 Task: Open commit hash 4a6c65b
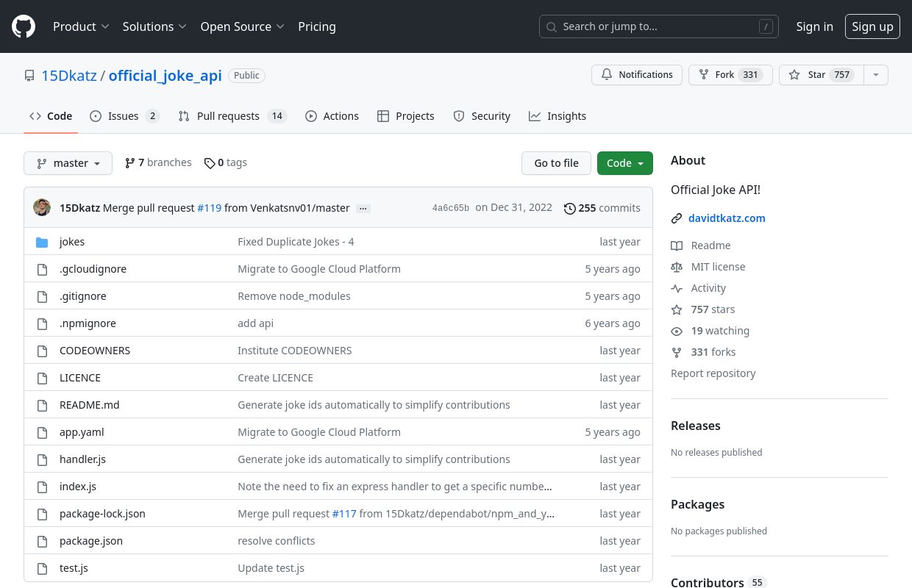[x=451, y=208]
